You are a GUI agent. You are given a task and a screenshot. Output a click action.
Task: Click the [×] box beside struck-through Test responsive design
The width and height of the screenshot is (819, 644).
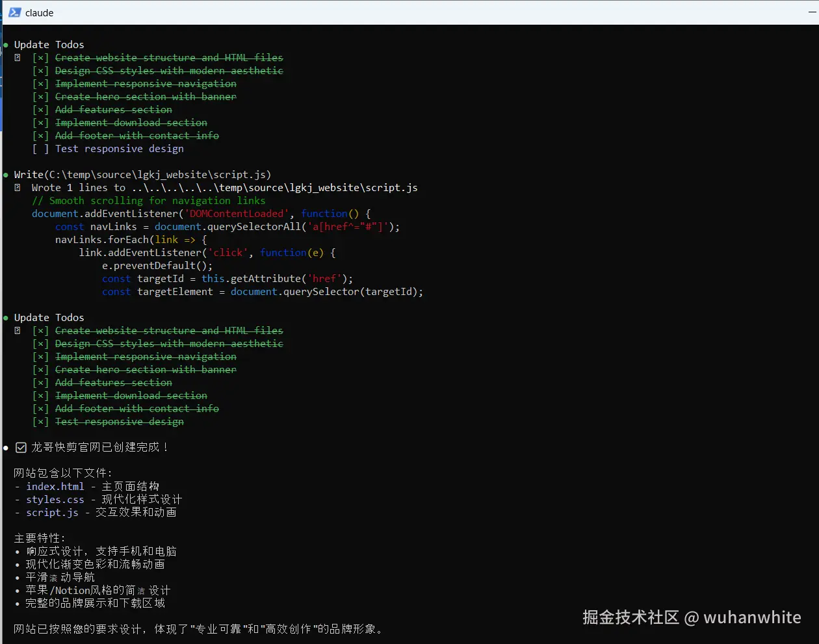(40, 422)
